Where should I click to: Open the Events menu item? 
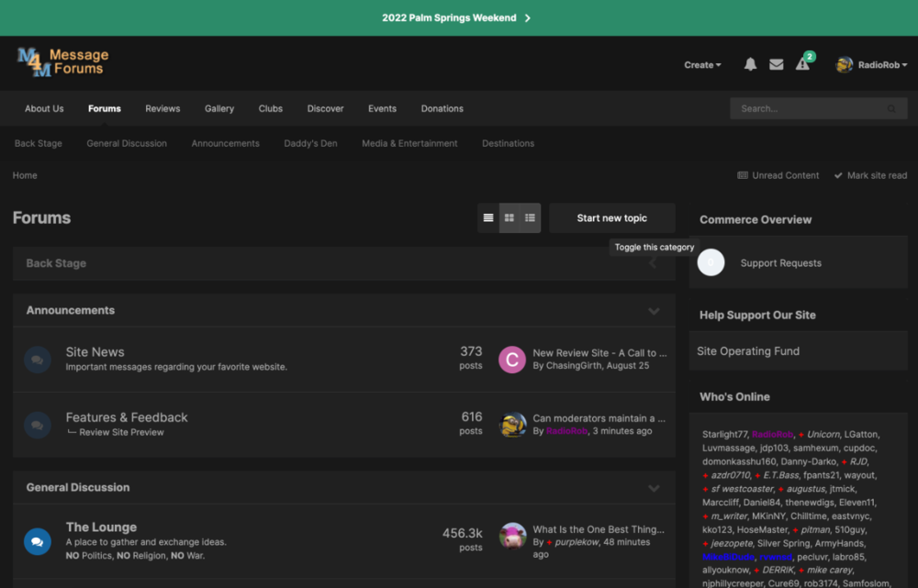tap(382, 108)
